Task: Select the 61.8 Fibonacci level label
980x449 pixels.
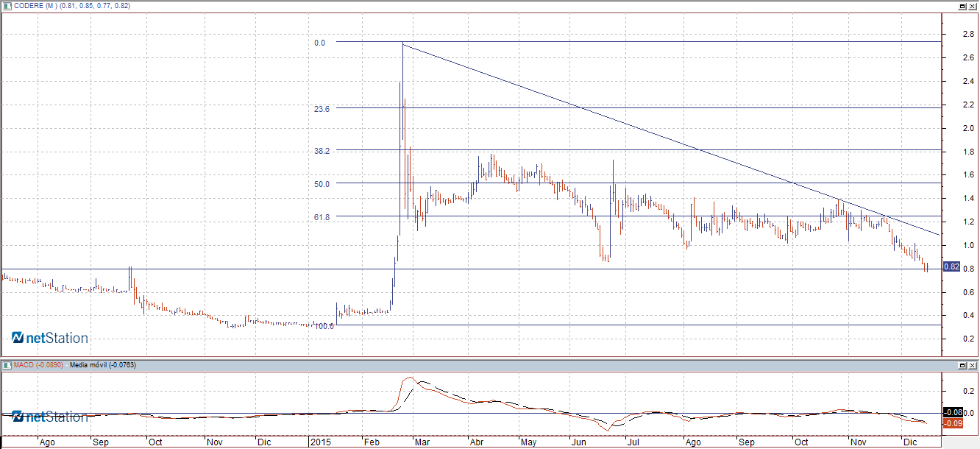Action: click(x=322, y=217)
